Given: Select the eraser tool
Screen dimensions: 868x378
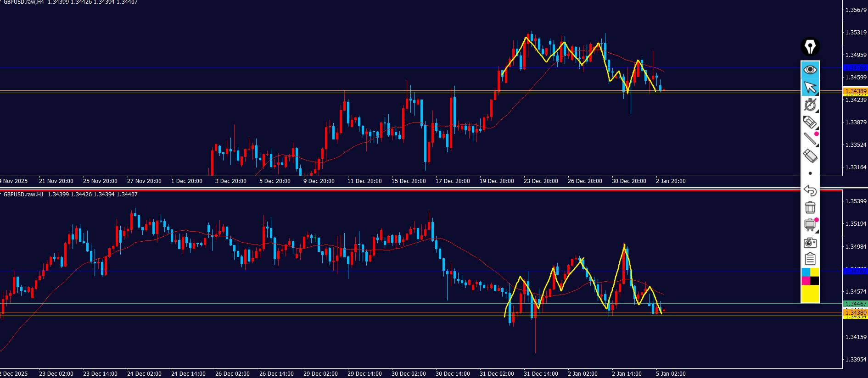Looking at the screenshot, I should tap(810, 156).
